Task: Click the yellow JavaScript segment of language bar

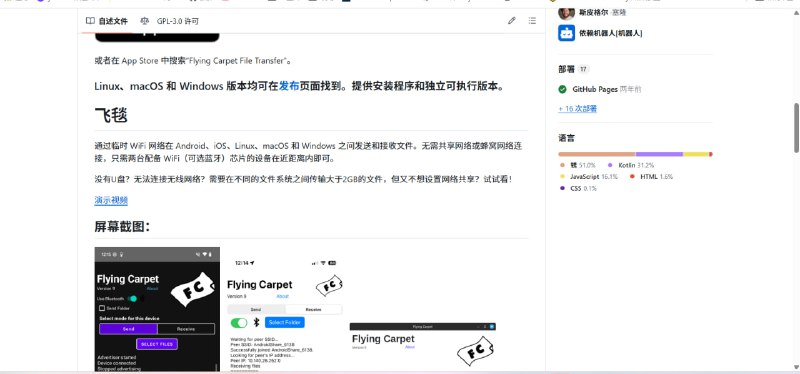Action: pyautogui.click(x=696, y=154)
